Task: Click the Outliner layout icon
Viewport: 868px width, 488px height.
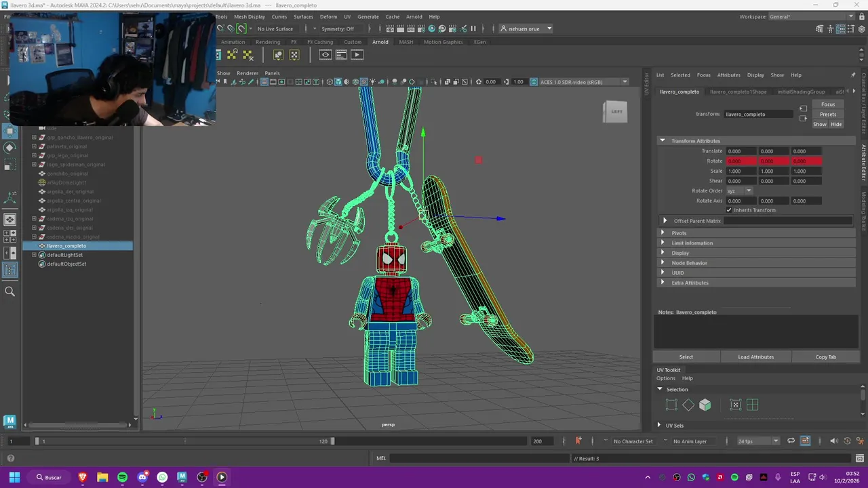Action: click(x=9, y=270)
